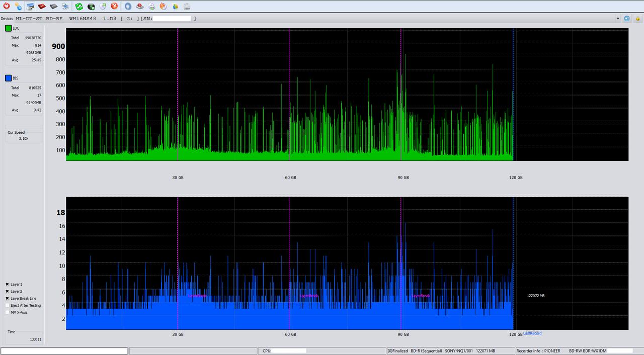Click the red power icon in the toolbar
The height and width of the screenshot is (355, 644).
coord(6,6)
